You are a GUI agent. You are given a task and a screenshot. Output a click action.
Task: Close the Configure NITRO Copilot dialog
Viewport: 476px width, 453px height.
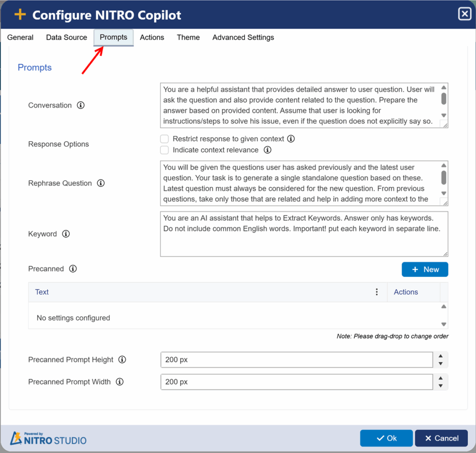click(464, 14)
